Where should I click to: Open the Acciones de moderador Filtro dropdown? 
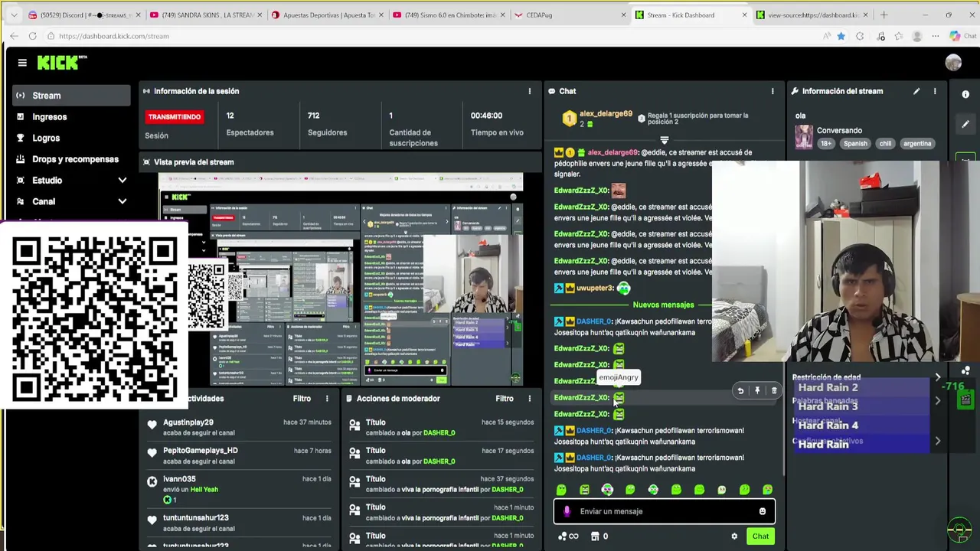504,399
